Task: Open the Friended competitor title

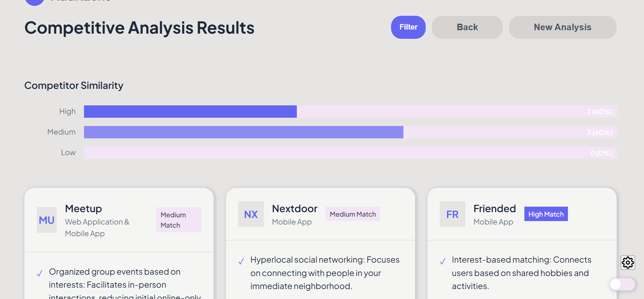Action: (x=495, y=209)
